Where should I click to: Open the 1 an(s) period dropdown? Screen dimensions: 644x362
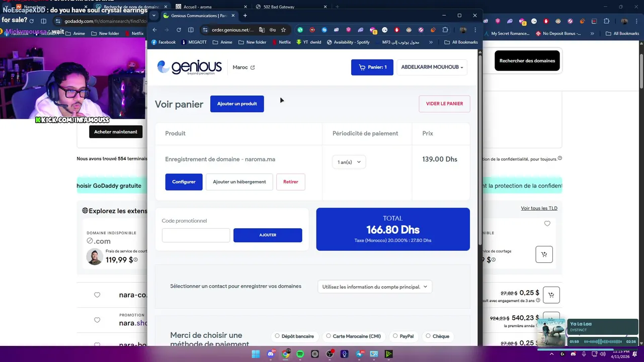(349, 162)
